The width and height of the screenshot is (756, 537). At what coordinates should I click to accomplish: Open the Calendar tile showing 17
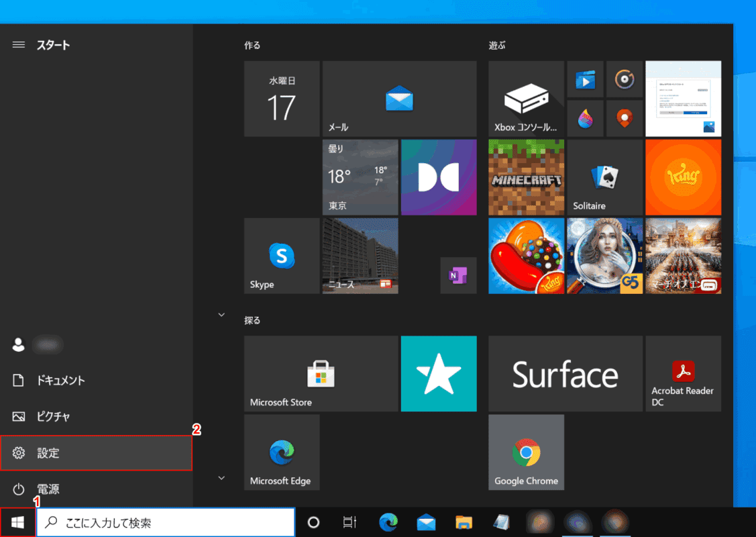point(282,99)
